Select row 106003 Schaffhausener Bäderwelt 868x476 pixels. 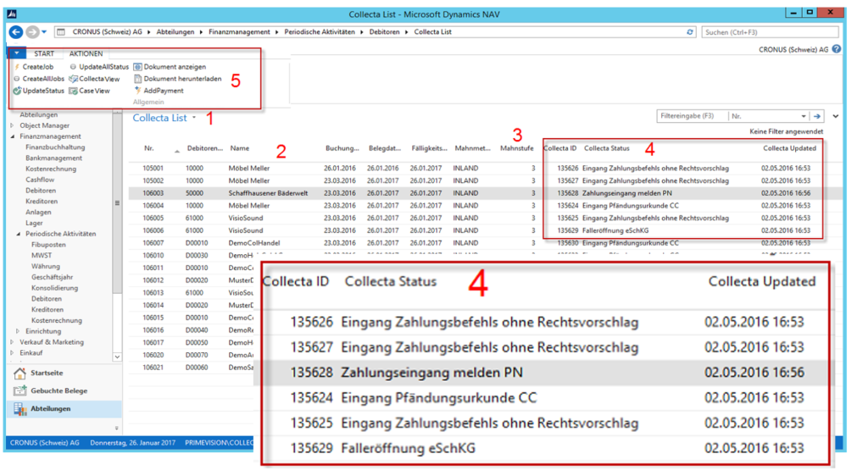(x=486, y=193)
